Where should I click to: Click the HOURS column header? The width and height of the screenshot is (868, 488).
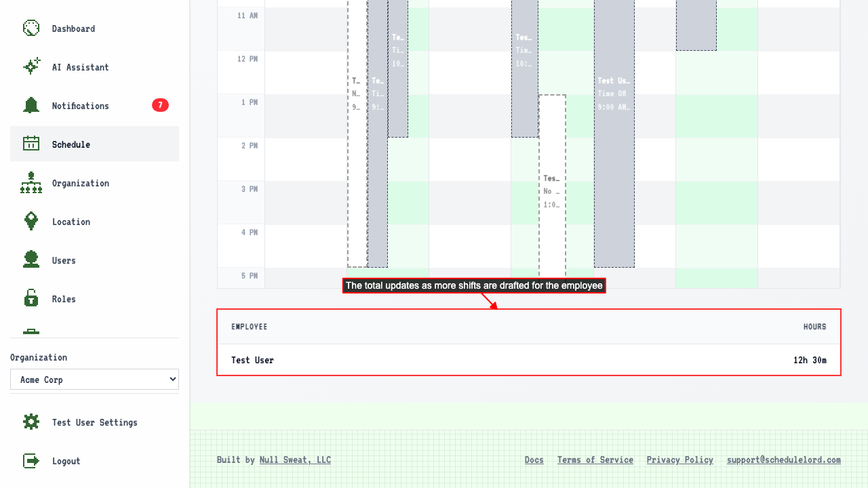815,327
